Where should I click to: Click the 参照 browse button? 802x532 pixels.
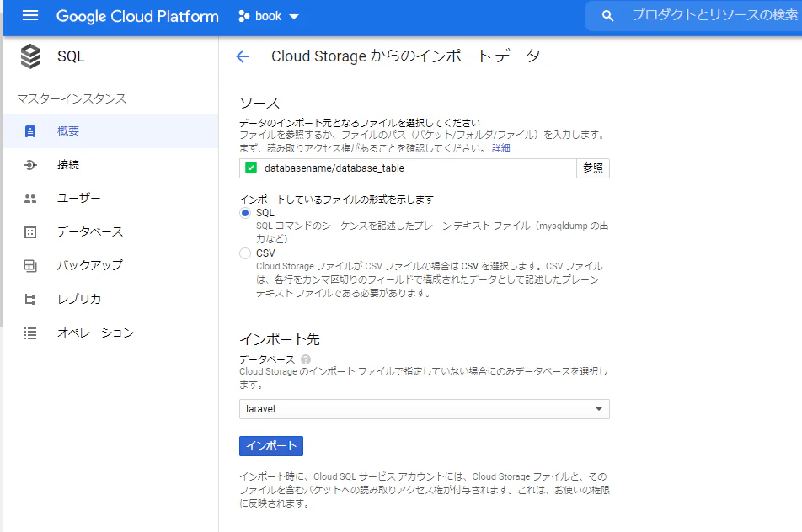tap(593, 168)
